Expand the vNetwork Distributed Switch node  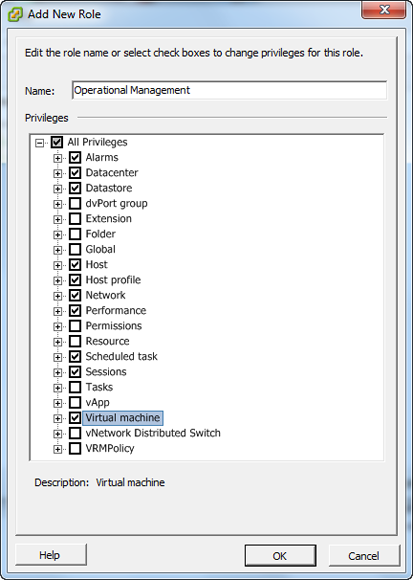point(57,434)
